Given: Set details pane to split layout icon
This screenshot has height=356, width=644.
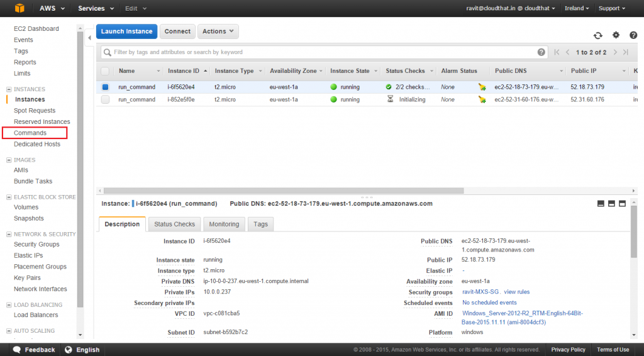Looking at the screenshot, I should point(611,204).
